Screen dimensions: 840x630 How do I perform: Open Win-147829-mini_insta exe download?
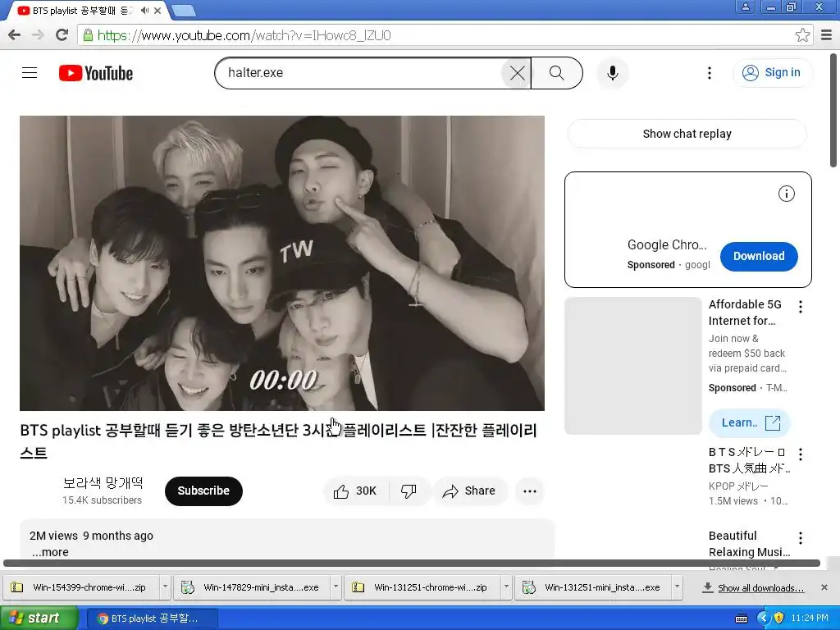coord(252,587)
